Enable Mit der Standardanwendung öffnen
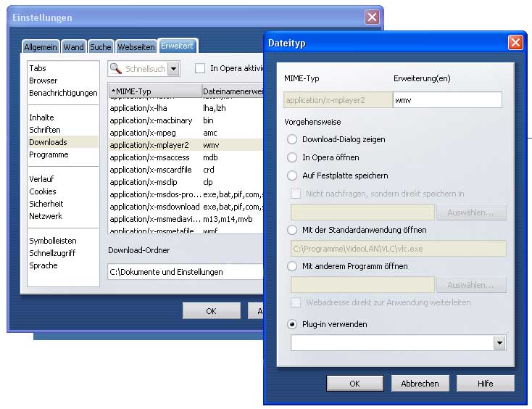The image size is (532, 409). tap(292, 230)
